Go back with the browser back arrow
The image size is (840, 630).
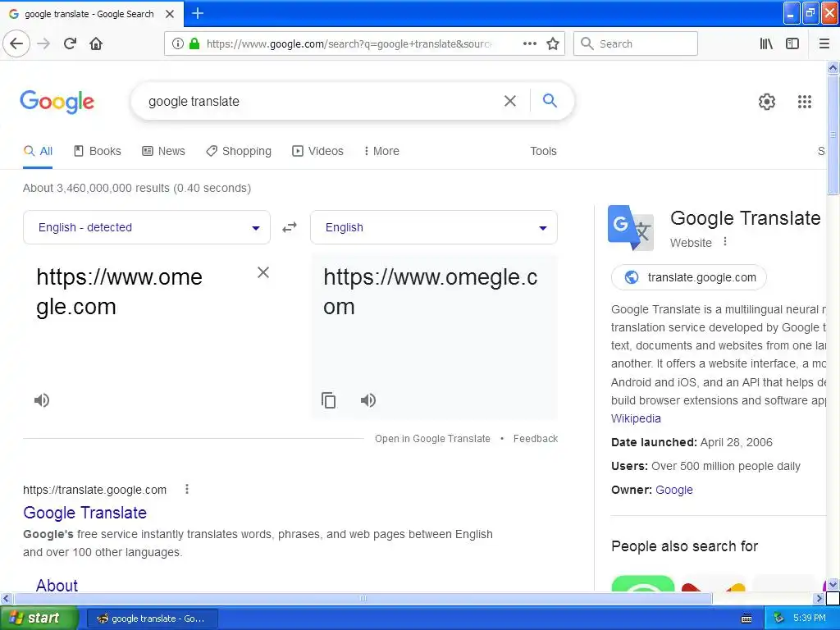16,43
